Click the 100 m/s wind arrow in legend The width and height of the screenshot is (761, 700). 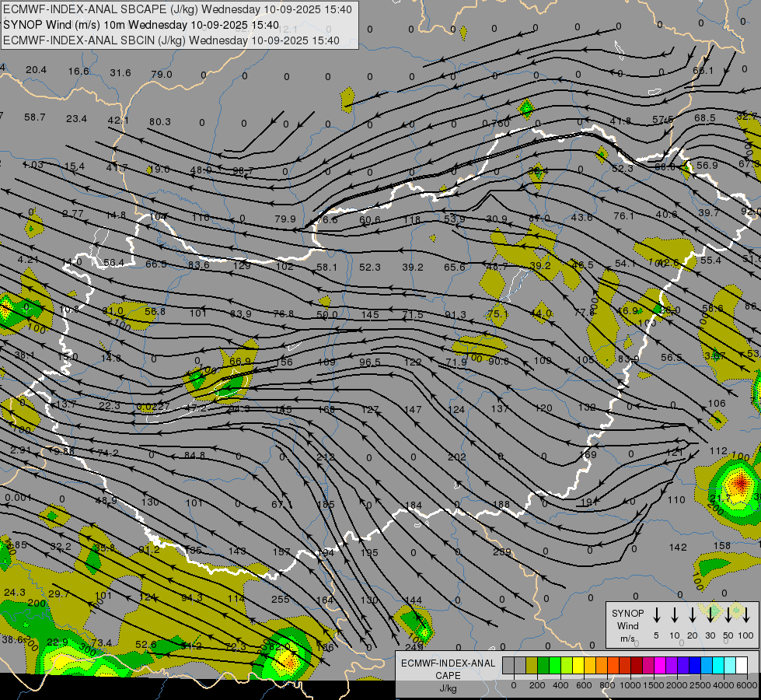(x=746, y=614)
